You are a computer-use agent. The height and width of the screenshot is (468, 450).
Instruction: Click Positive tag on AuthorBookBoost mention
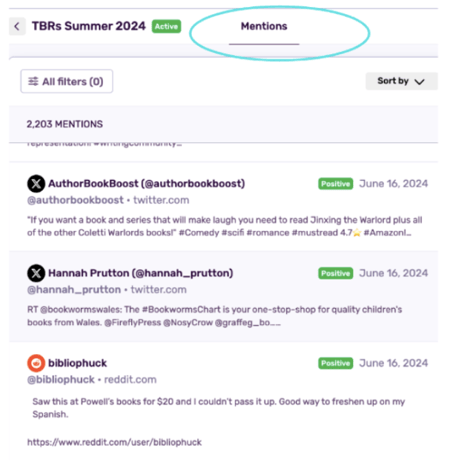point(335,184)
